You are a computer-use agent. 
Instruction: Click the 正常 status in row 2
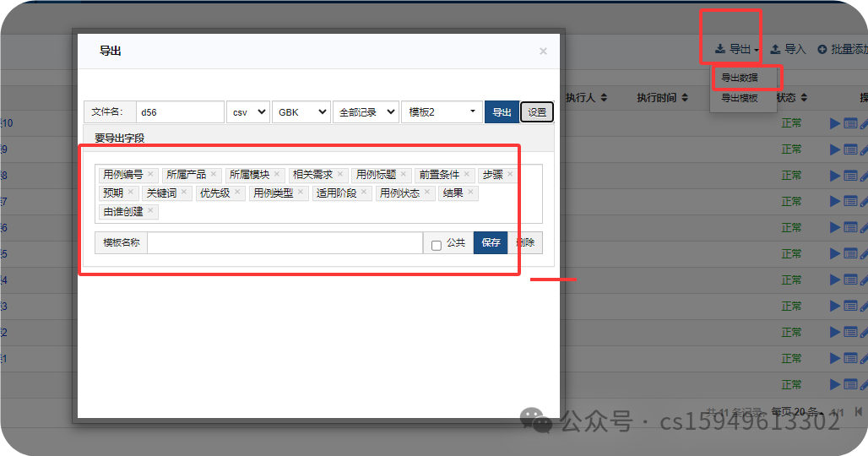[791, 333]
